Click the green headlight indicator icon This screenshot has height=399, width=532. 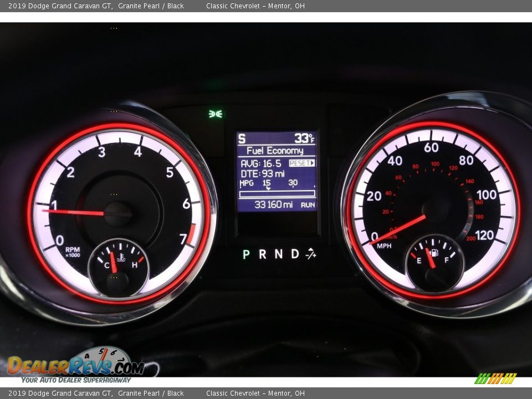[216, 114]
